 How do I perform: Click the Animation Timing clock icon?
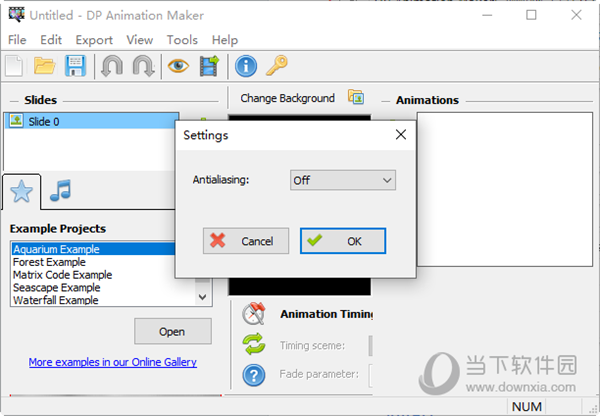254,313
